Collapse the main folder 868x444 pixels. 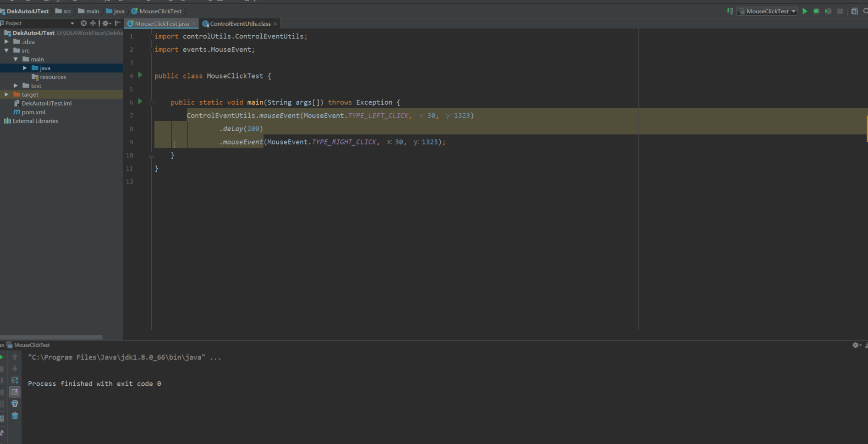pos(16,59)
